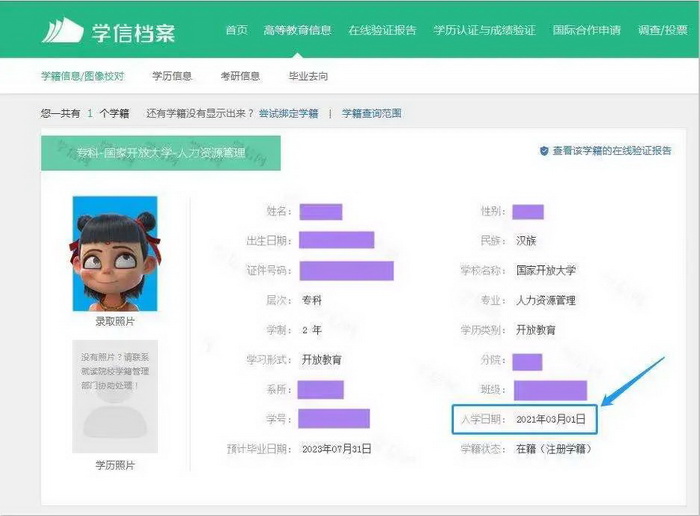Open the 高等教育信息 menu
Viewport: 700px width, 516px height.
click(297, 30)
